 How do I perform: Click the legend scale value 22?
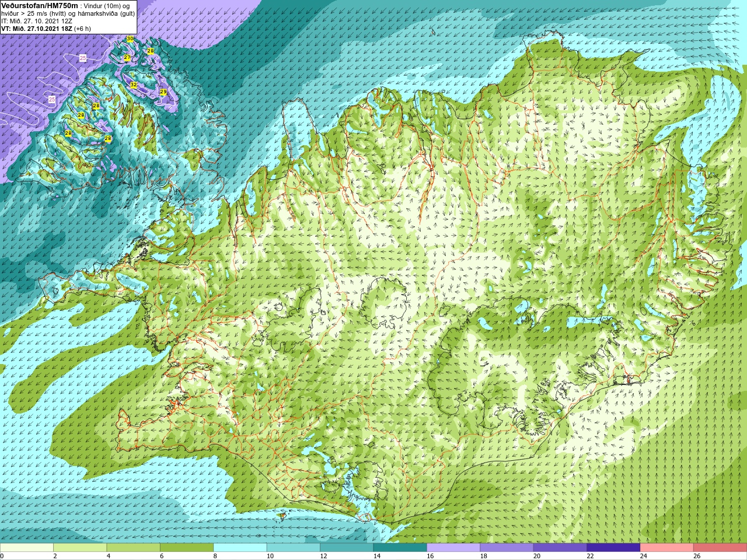point(590,556)
